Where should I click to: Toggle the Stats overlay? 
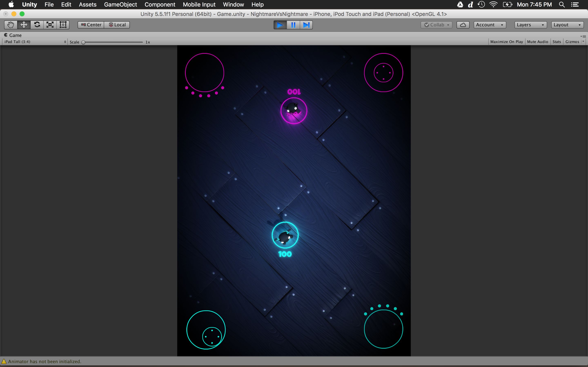tap(557, 42)
